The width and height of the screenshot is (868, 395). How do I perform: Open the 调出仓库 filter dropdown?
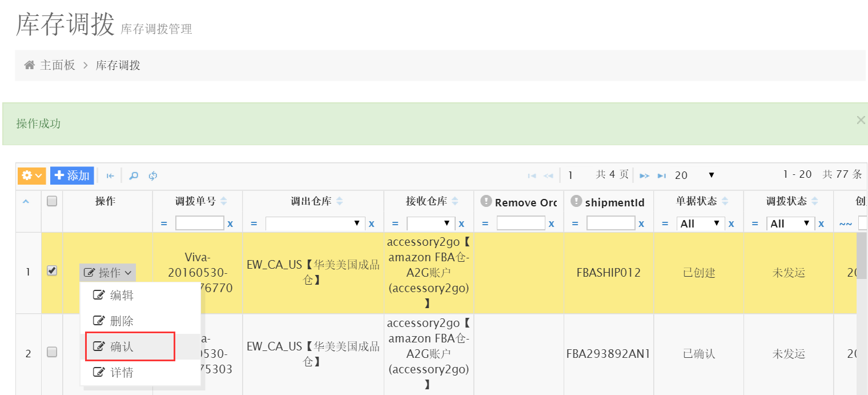coord(315,224)
